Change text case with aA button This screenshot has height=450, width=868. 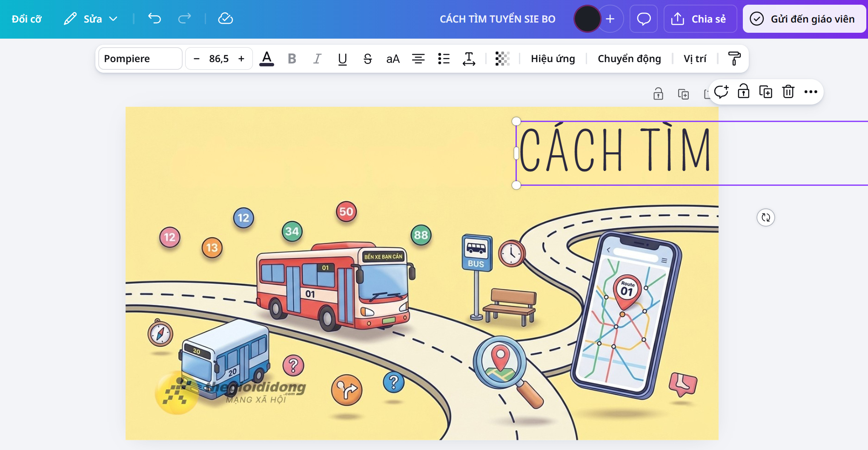pyautogui.click(x=393, y=59)
